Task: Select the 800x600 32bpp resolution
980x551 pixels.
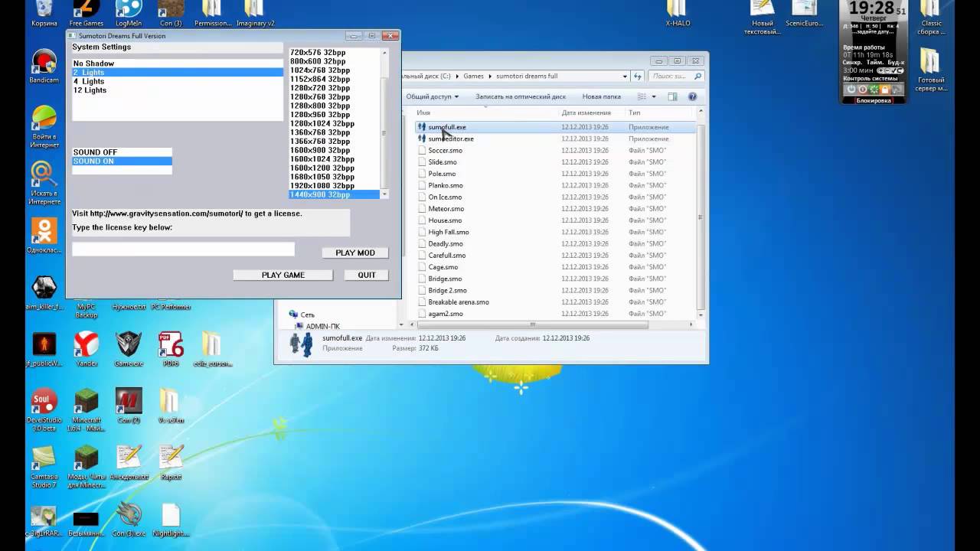Action: point(334,61)
